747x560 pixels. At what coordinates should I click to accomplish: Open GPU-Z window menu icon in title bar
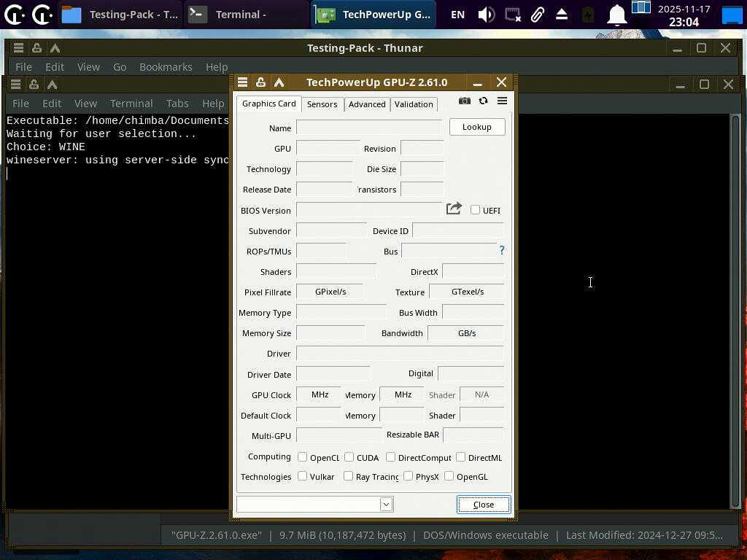point(242,82)
